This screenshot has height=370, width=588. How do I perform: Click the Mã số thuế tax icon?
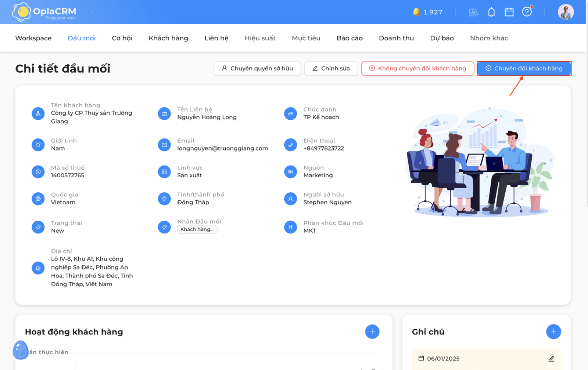[x=38, y=172]
